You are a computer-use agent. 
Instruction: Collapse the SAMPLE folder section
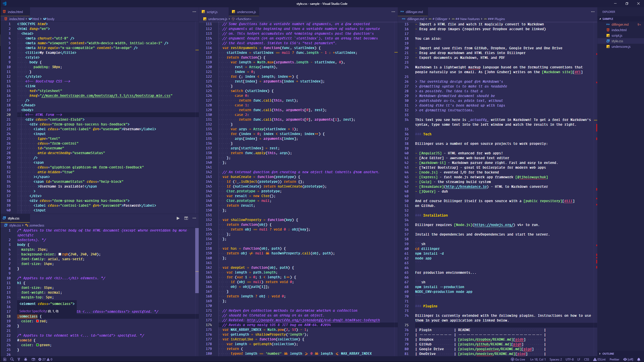click(608, 19)
